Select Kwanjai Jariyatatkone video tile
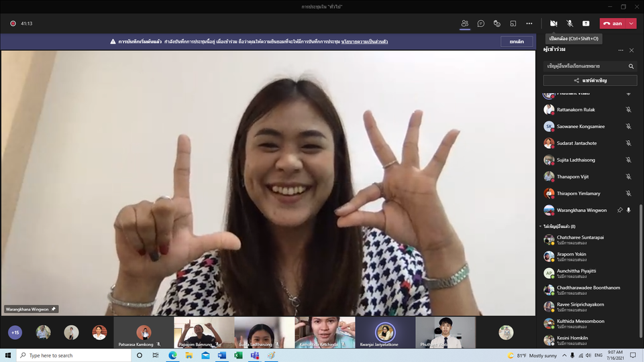 click(385, 333)
